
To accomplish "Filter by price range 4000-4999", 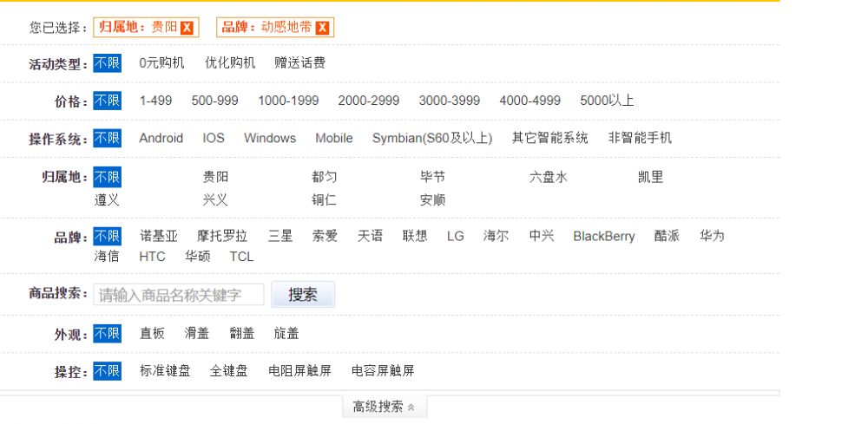I will click(529, 101).
